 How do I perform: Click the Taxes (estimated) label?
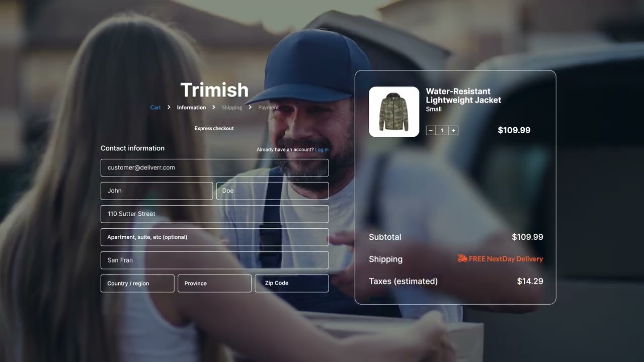[x=403, y=281]
